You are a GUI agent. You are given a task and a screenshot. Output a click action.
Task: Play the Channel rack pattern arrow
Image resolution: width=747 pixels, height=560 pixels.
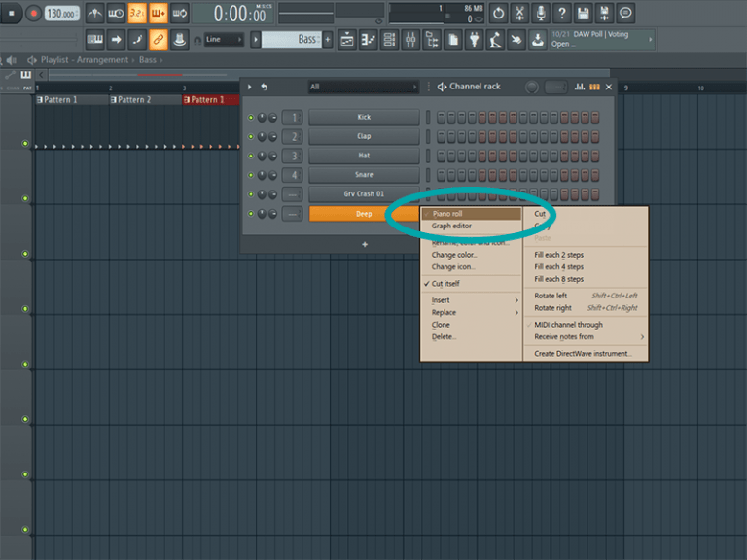click(x=249, y=87)
